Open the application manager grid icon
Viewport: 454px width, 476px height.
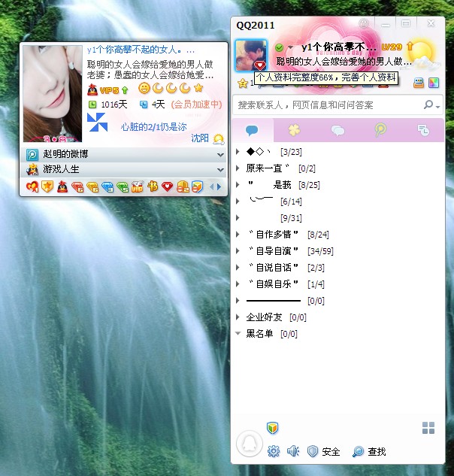coord(428,428)
